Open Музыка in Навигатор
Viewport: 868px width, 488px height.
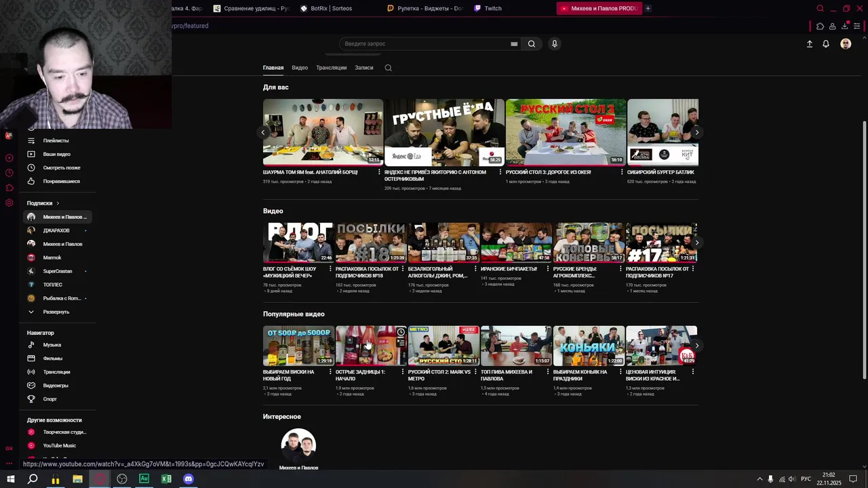coord(52,345)
